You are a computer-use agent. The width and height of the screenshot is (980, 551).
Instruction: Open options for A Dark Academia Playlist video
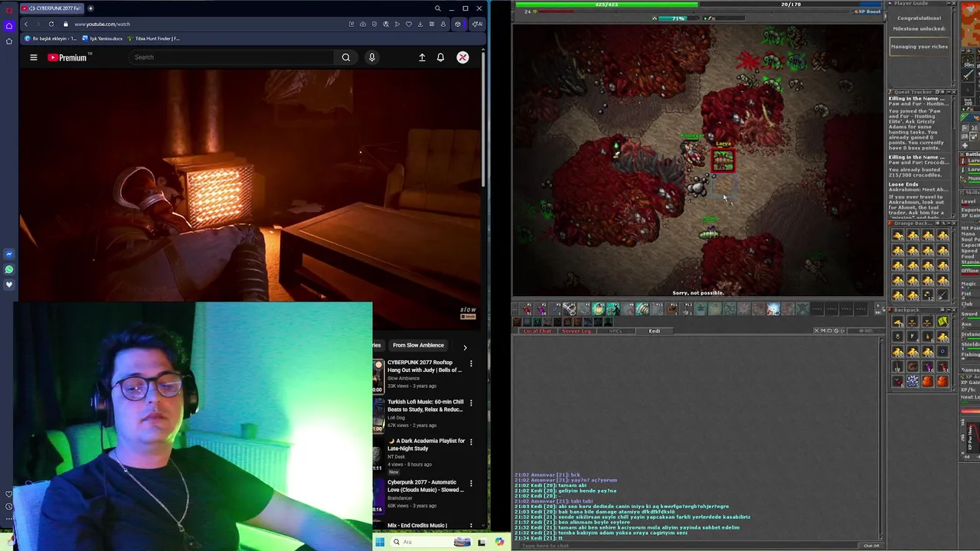pos(471,442)
